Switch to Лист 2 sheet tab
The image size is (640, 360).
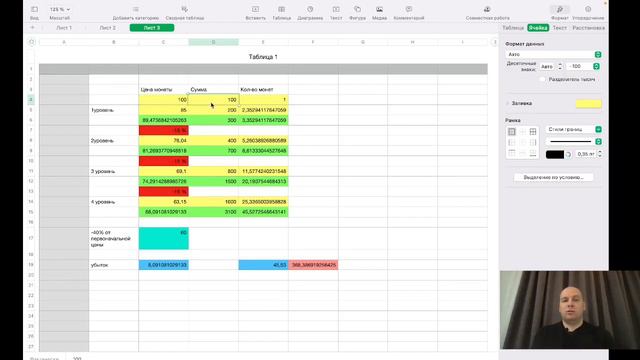tap(108, 28)
